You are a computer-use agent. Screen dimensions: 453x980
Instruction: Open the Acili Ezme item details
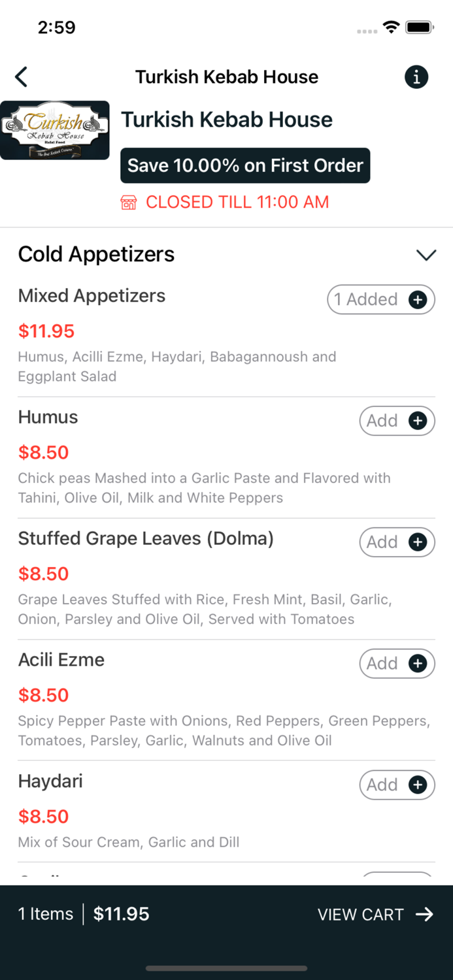tap(61, 660)
